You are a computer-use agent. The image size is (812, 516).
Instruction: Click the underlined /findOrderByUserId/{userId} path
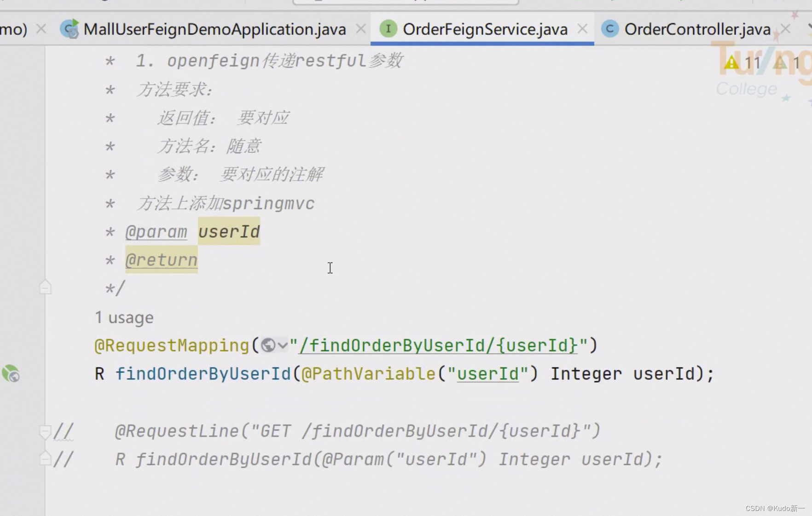pos(437,345)
